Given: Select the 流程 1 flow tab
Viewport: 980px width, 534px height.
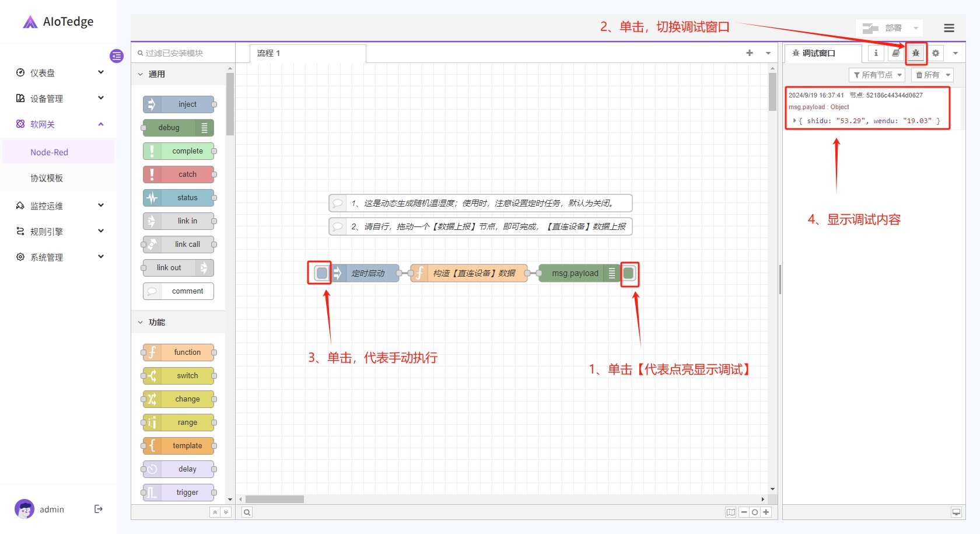Looking at the screenshot, I should pos(269,53).
